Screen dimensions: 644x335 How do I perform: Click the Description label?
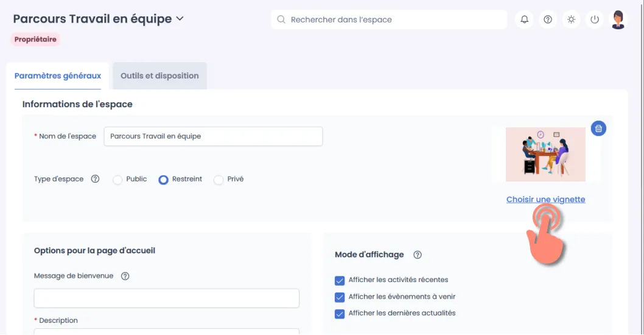58,320
